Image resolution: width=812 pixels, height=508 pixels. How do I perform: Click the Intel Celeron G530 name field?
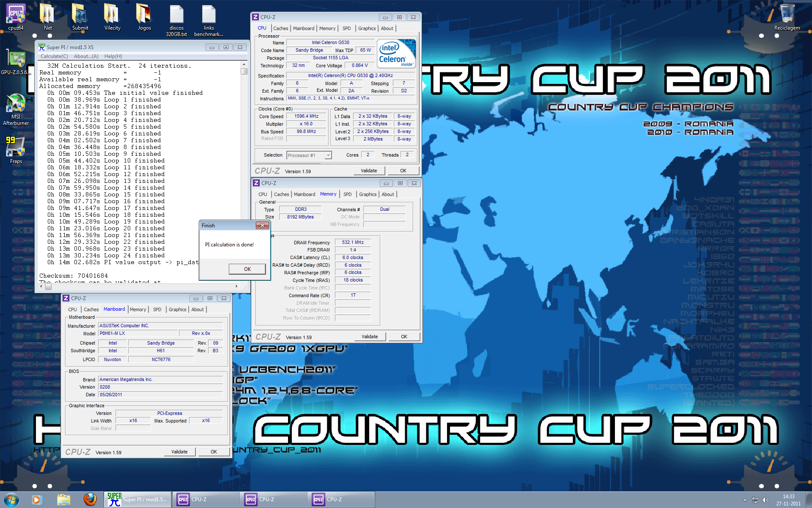click(330, 42)
